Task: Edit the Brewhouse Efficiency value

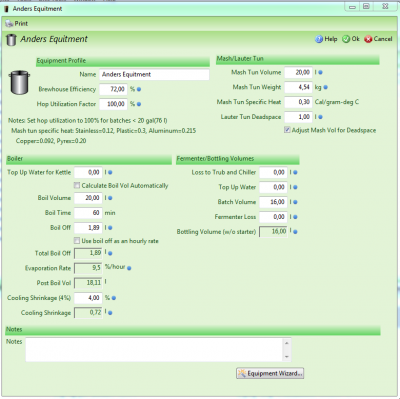Action: click(x=113, y=89)
